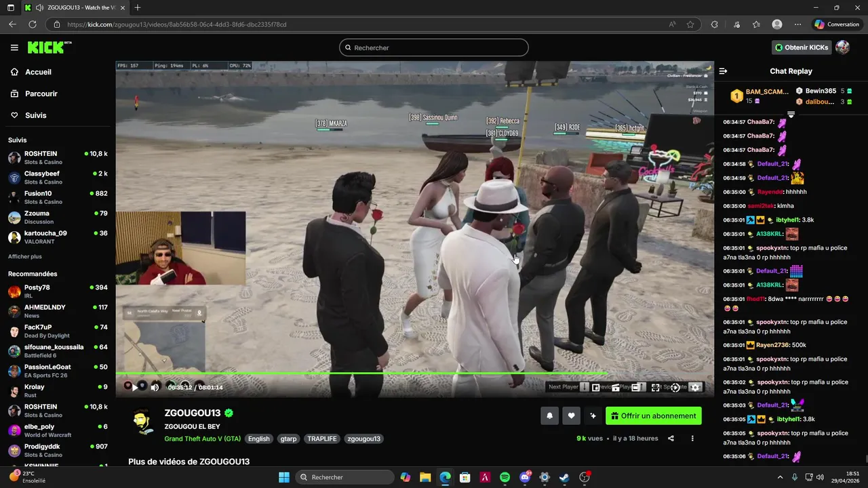The height and width of the screenshot is (488, 868).
Task: Select the gtarp tag
Action: [x=288, y=439]
